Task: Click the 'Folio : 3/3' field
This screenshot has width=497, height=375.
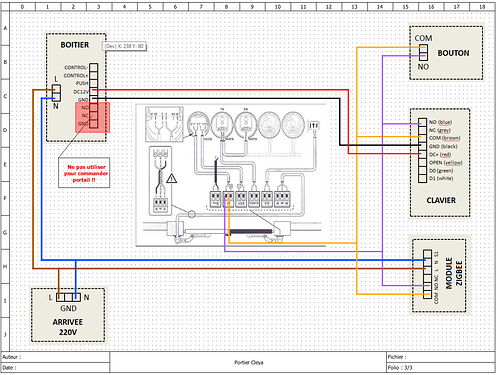Action: click(x=441, y=367)
